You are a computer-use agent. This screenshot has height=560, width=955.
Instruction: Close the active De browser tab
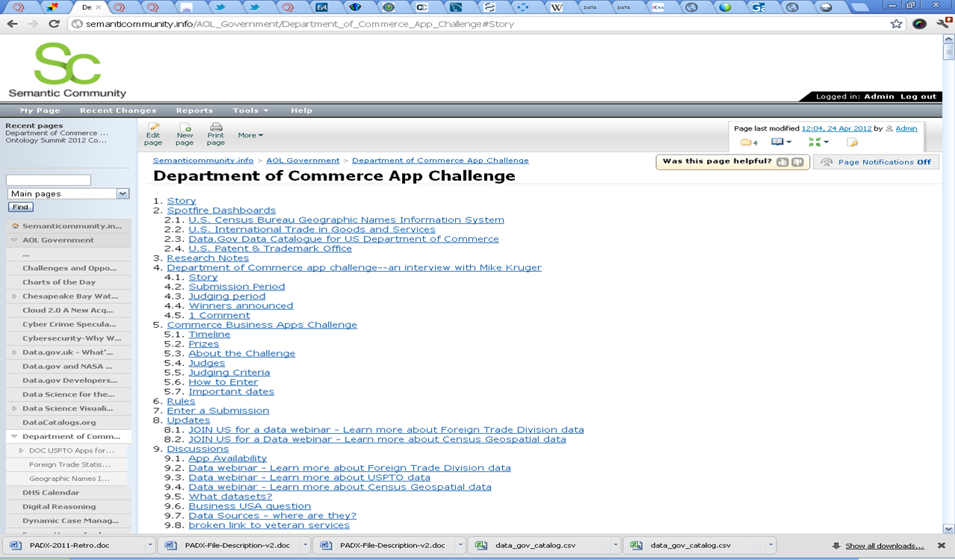pos(99,7)
